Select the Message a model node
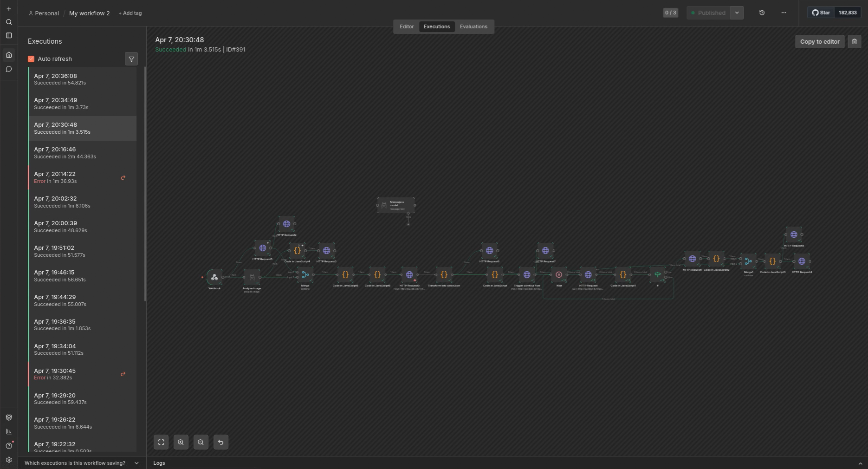Image resolution: width=868 pixels, height=469 pixels. coord(396,205)
